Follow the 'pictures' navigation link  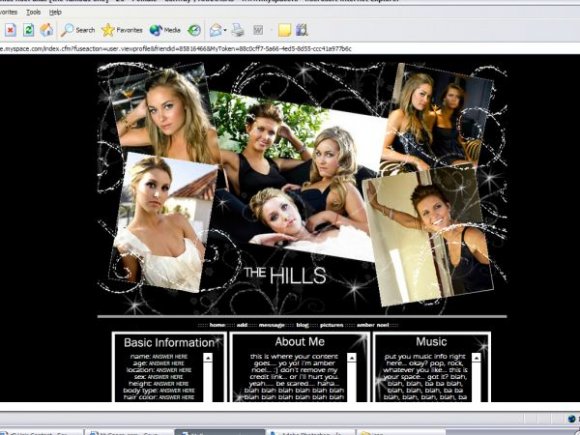point(331,325)
